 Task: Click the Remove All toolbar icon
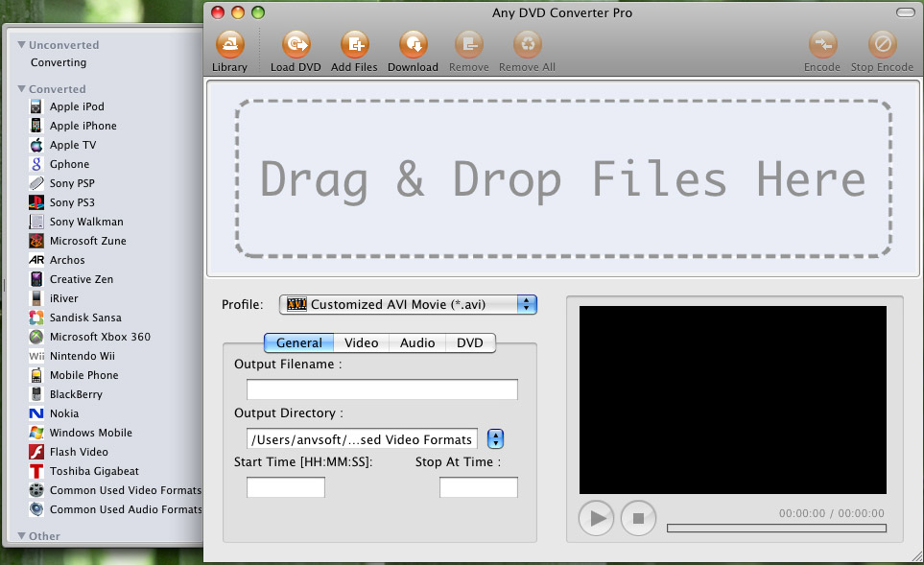(528, 44)
